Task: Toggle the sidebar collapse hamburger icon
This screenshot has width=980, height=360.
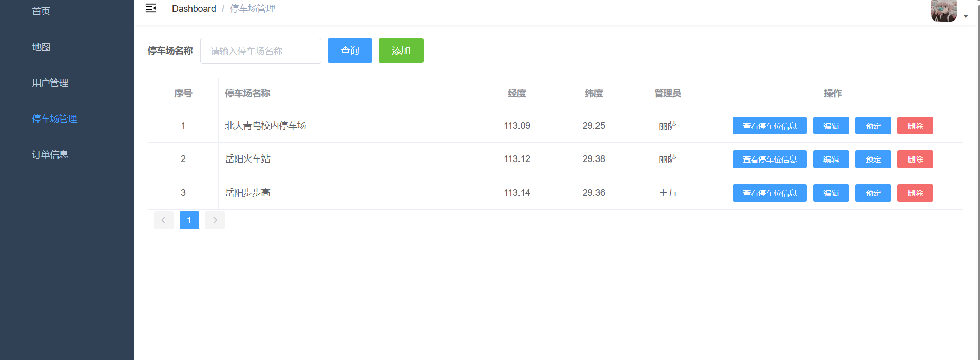Action: point(150,8)
